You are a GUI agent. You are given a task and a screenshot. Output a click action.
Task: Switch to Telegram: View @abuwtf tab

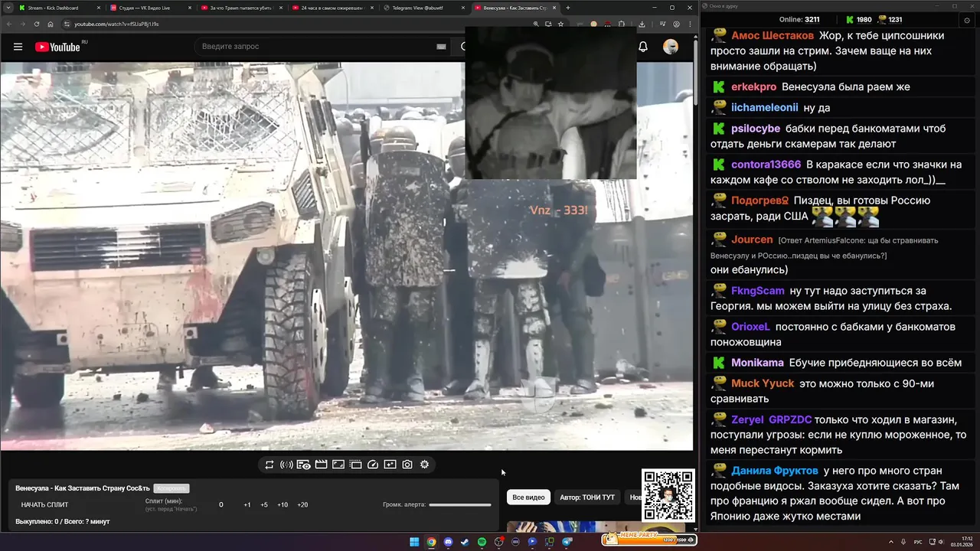click(423, 8)
